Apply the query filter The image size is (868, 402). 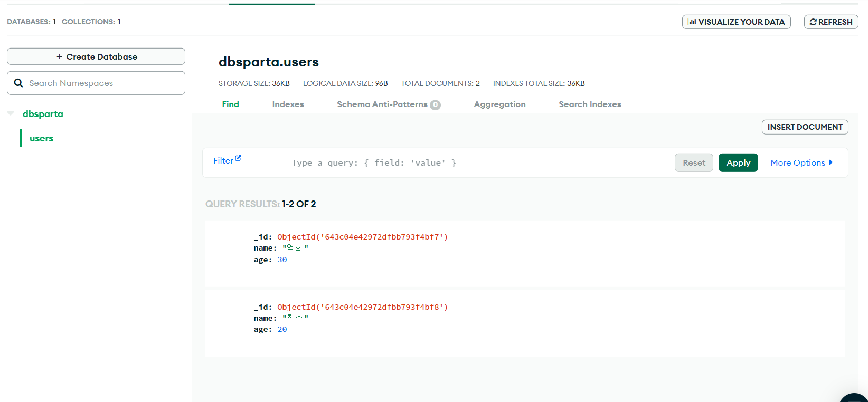[738, 162]
